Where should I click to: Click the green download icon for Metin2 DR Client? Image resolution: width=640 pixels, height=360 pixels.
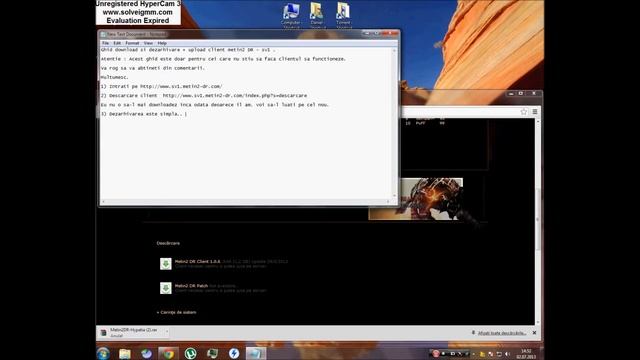[x=166, y=264]
